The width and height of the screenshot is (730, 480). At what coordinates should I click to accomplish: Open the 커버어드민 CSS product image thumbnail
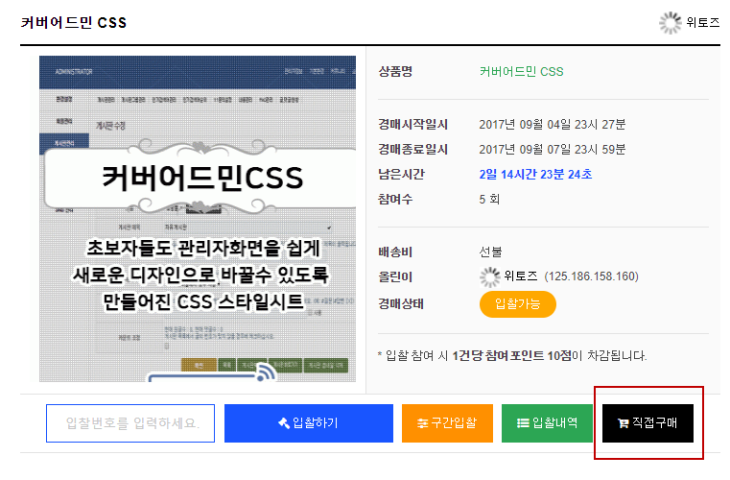[x=197, y=219]
